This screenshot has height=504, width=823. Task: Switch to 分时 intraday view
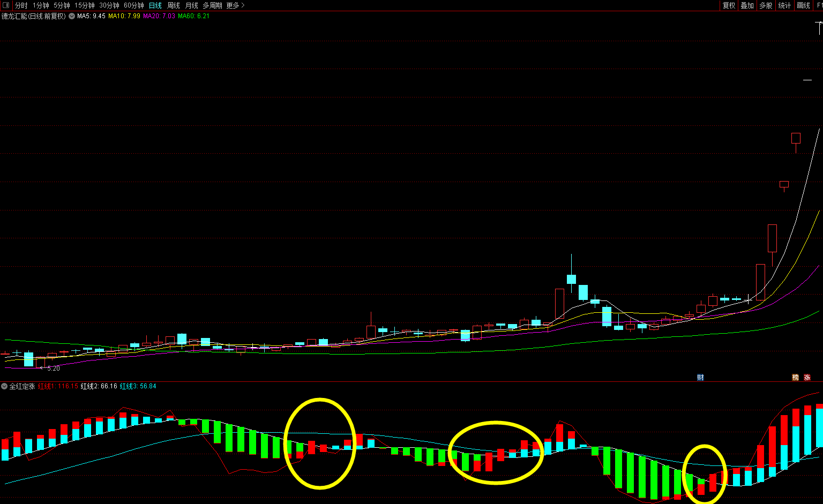point(21,5)
